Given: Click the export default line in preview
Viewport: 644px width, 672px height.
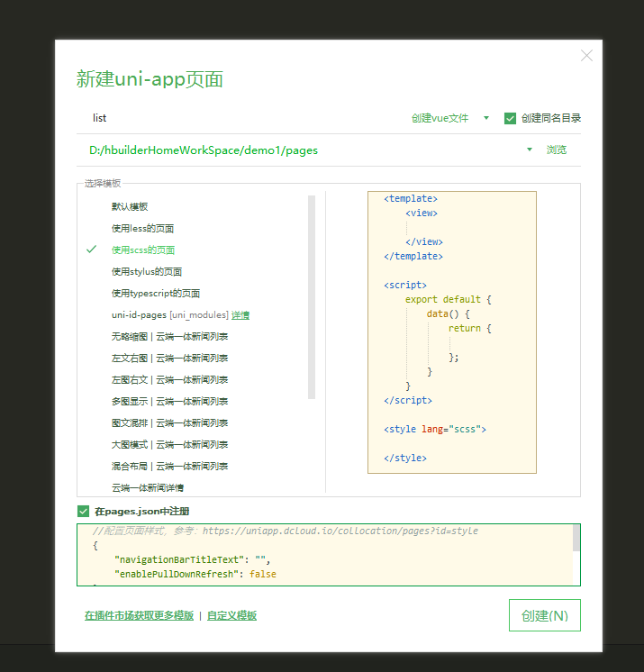Looking at the screenshot, I should coord(449,299).
